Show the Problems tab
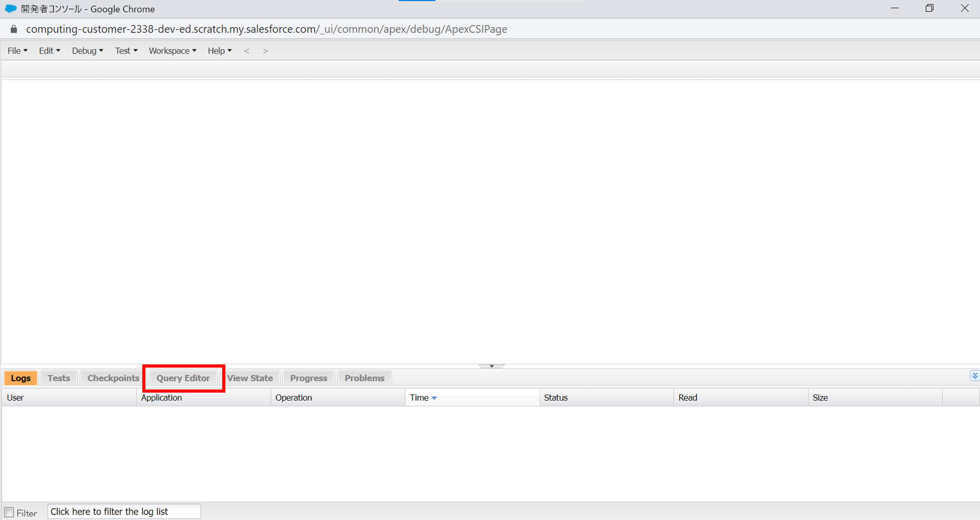Viewport: 980px width, 520px height. pos(364,378)
